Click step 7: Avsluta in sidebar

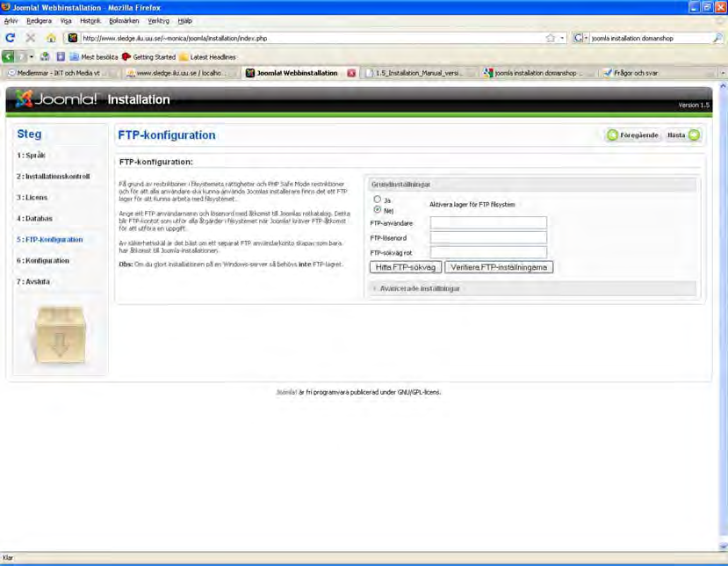click(33, 281)
